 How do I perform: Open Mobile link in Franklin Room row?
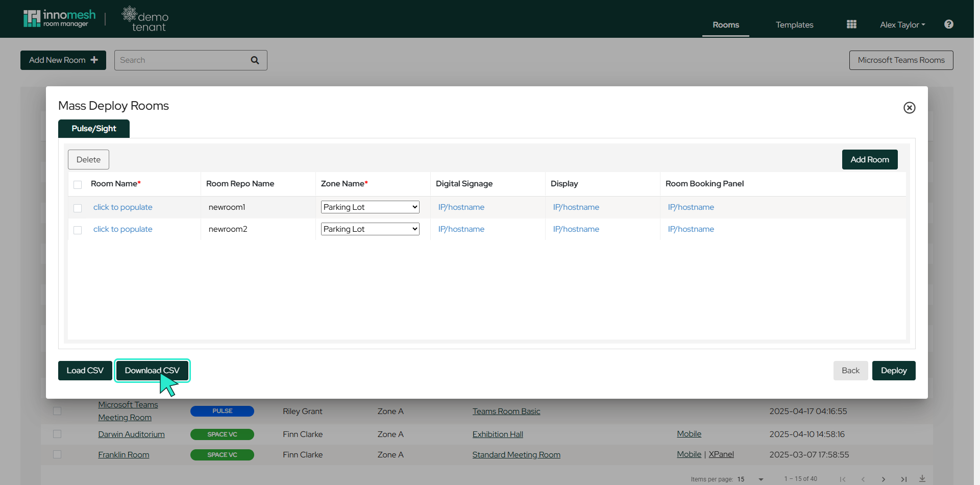(689, 454)
